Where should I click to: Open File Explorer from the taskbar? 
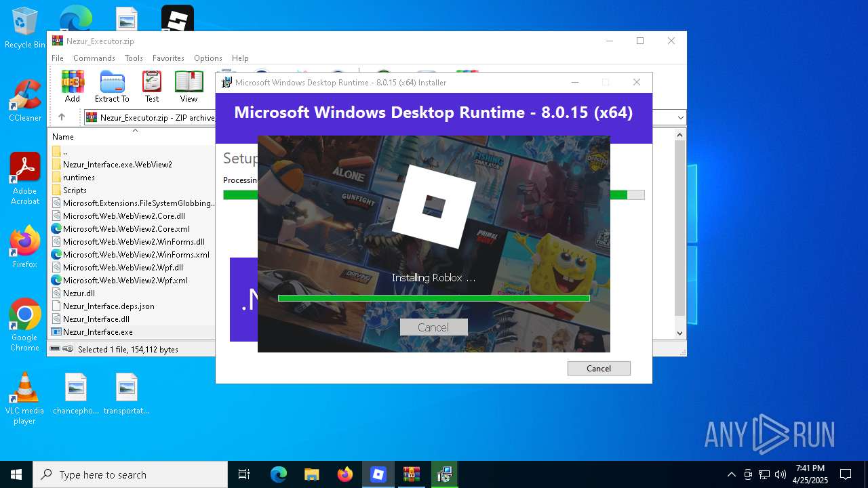[312, 474]
